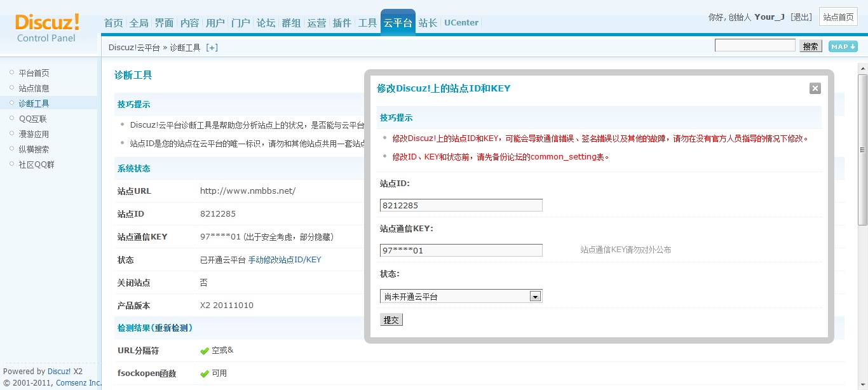Open the 全局 top menu

[x=139, y=23]
